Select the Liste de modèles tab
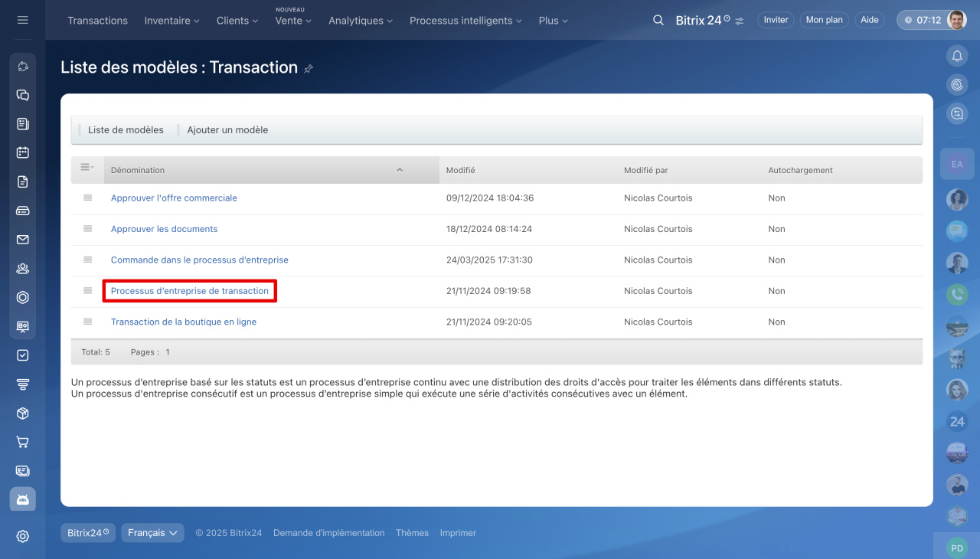 (126, 130)
